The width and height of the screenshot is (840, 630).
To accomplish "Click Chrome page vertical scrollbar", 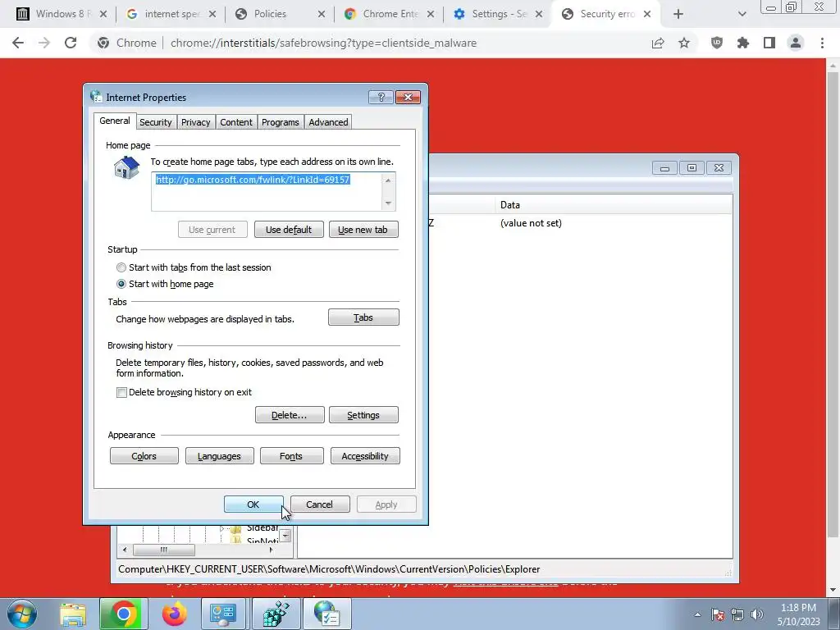I will click(833, 304).
